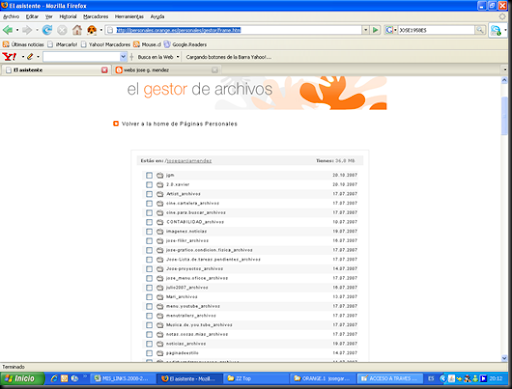Screen dimensions: 512x389
Task: Click the search magnifier in the Google box
Action: (x=480, y=30)
